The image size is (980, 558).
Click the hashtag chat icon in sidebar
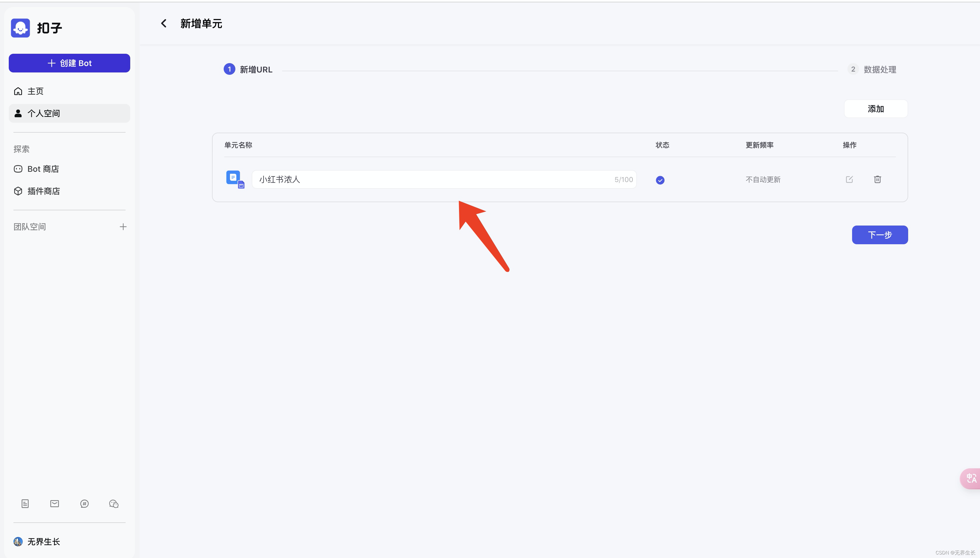pos(84,504)
